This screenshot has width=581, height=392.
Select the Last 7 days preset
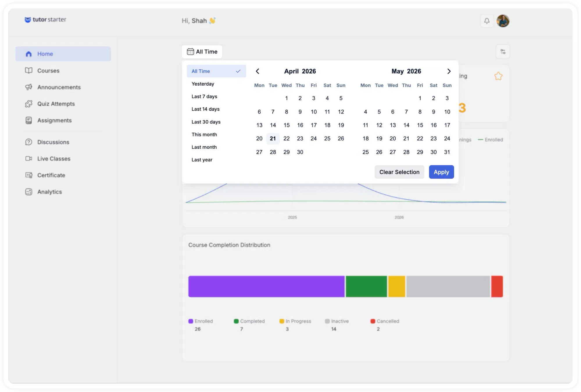click(x=216, y=96)
